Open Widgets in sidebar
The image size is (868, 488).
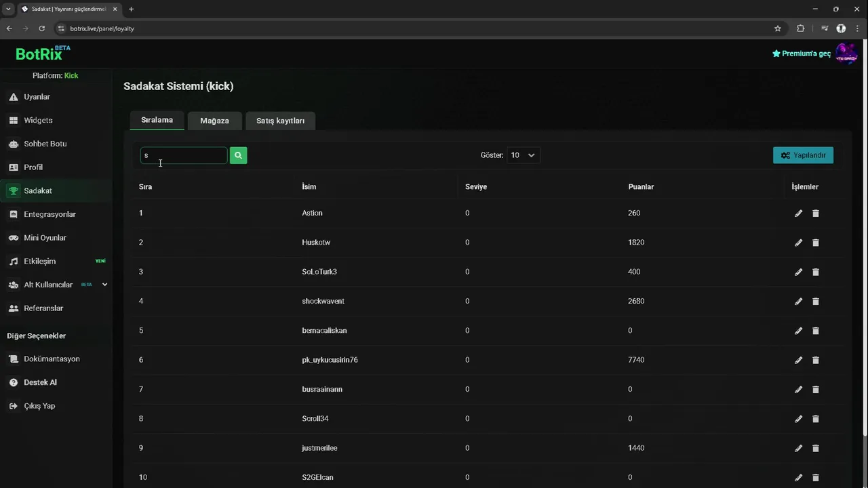tap(56, 121)
